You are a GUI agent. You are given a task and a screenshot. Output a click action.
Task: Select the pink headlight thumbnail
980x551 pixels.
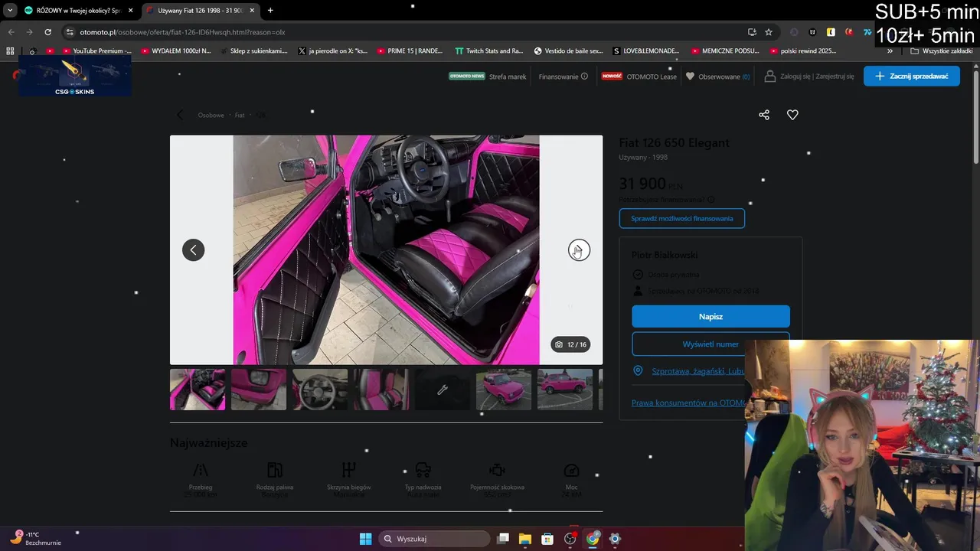(x=259, y=390)
